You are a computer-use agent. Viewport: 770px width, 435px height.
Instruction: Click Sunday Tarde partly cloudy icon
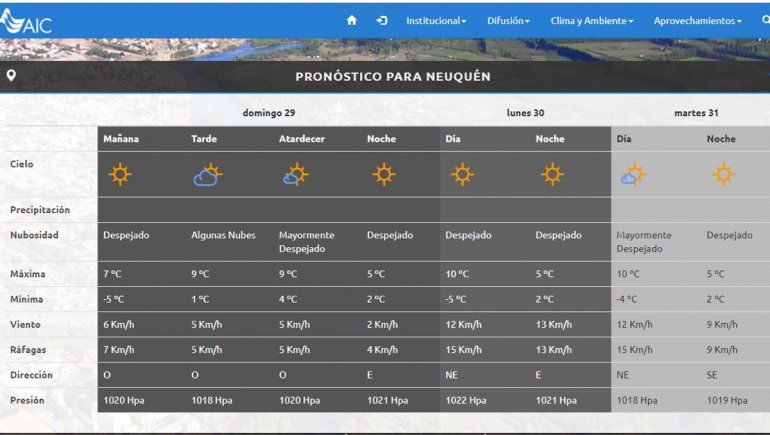[x=207, y=175]
